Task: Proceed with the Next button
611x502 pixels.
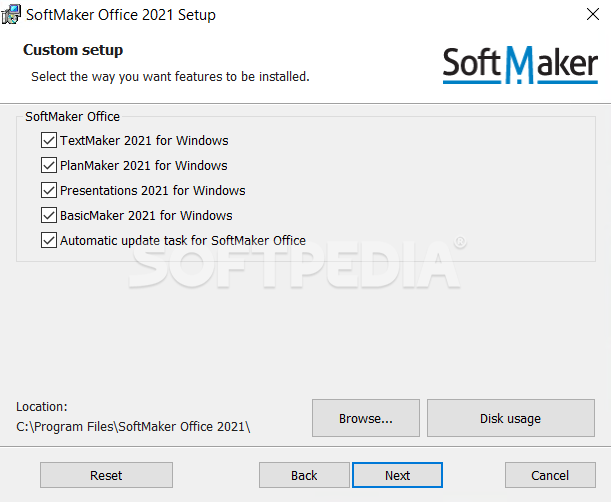Action: click(x=397, y=475)
